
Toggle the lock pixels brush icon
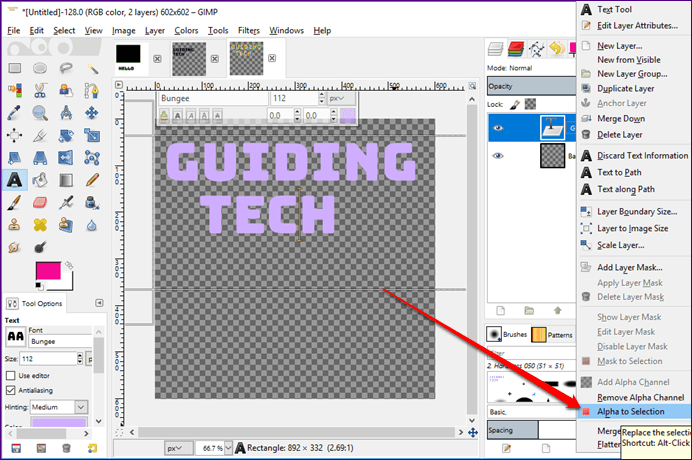coord(514,105)
